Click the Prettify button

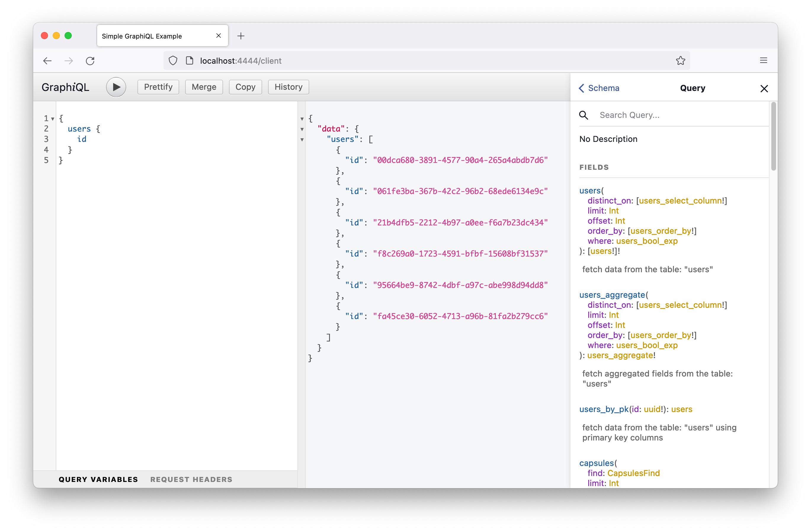(157, 87)
